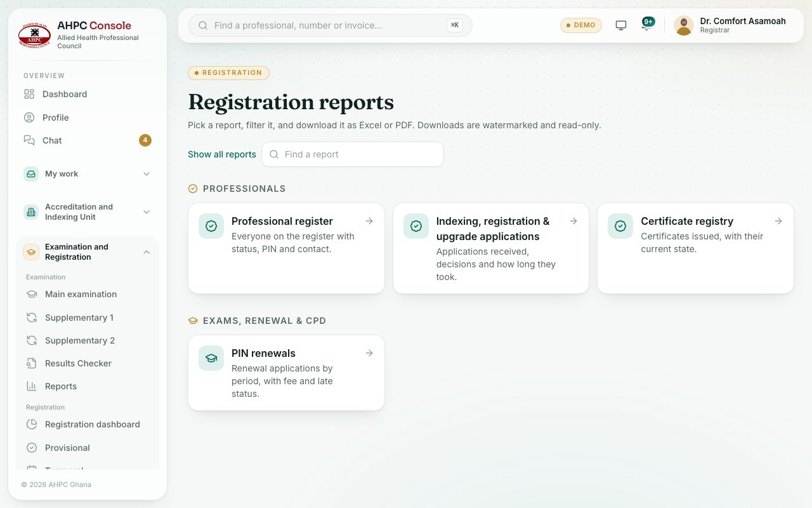This screenshot has width=812, height=508.
Task: Click the Examination and Registration cap icon
Action: pyautogui.click(x=31, y=252)
